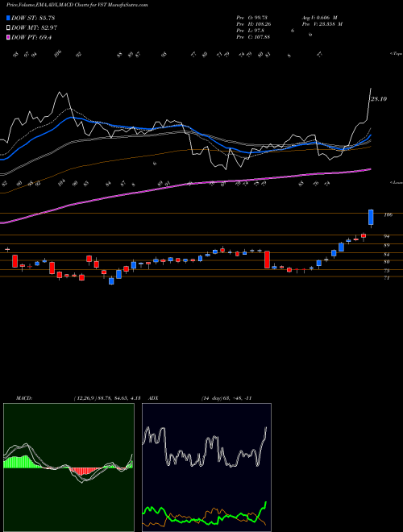Screen dimensions: 403x532
Task: Click the MACD panel title label
Action: 23,398
